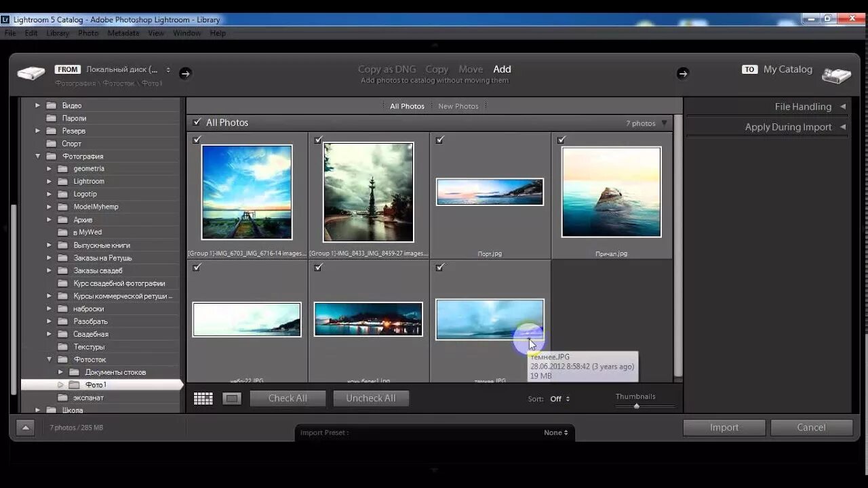Click the folder icon next to Lightroom
Screen dimensions: 868x488
click(x=62, y=182)
